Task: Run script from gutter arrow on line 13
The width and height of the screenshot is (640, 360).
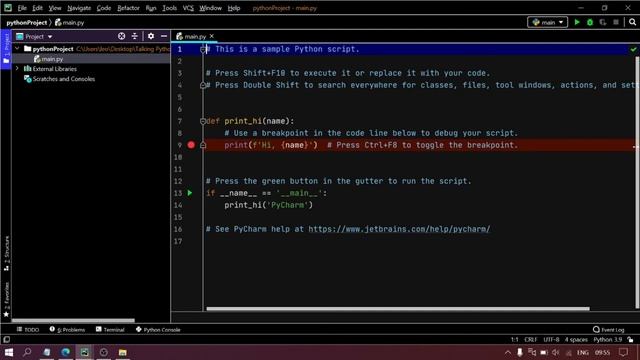Action: 190,193
